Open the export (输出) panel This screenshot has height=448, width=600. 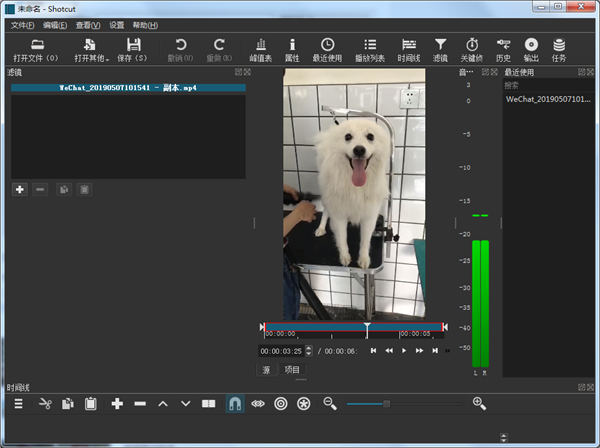[531, 49]
